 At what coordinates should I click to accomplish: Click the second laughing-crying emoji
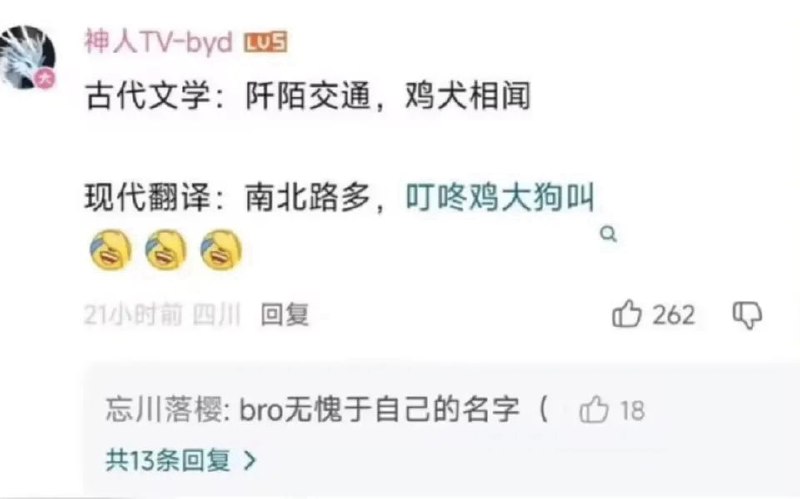pyautogui.click(x=166, y=250)
